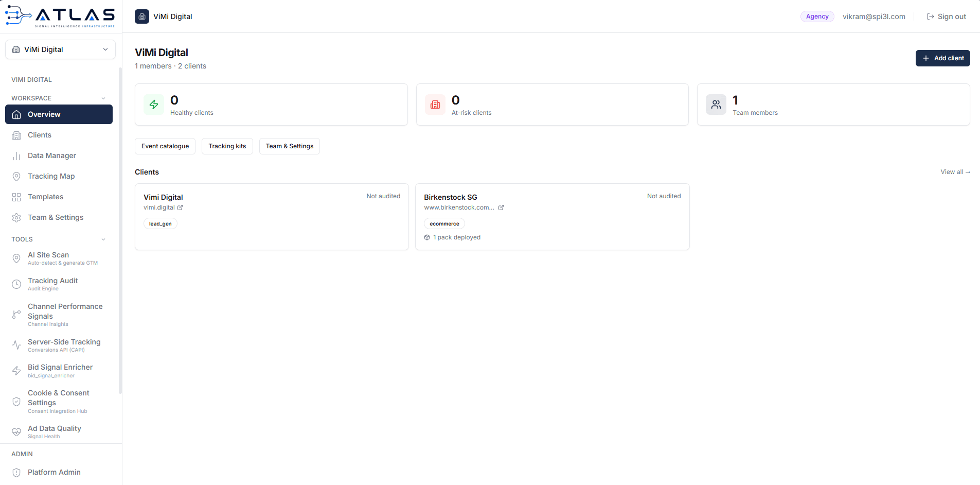The image size is (980, 485).
Task: Click the Tracking kits button
Action: point(227,146)
